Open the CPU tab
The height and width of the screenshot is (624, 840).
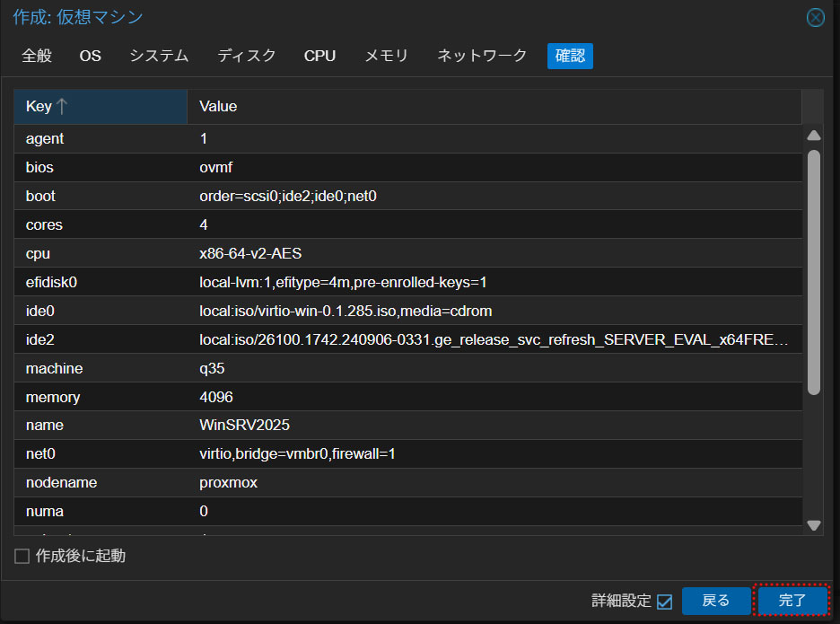click(x=319, y=56)
